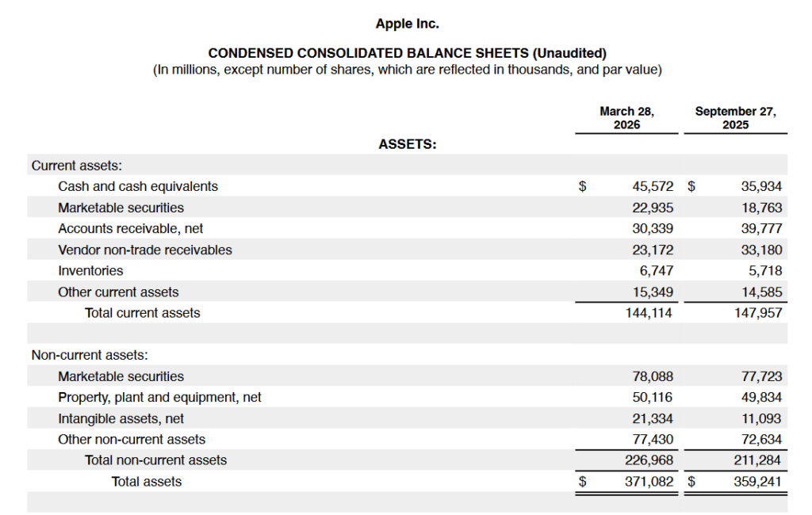Click the 'In millions, except number of shares' note
Image resolution: width=812 pixels, height=515 pixels.
(x=407, y=70)
